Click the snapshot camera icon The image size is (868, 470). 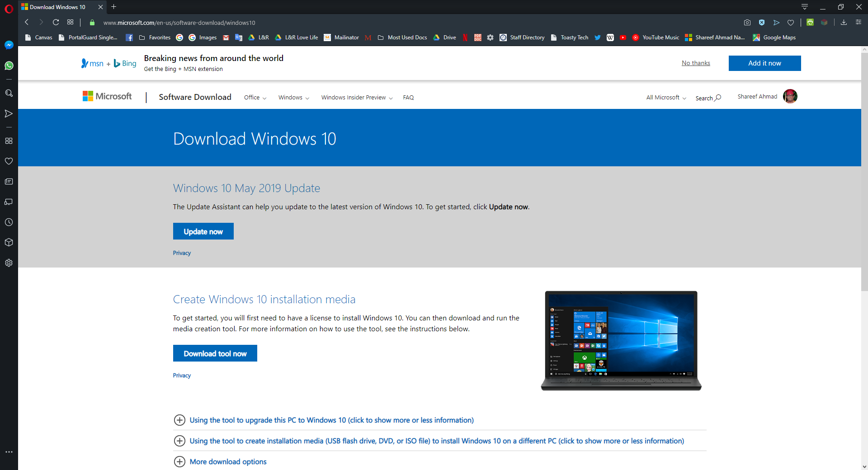click(747, 22)
